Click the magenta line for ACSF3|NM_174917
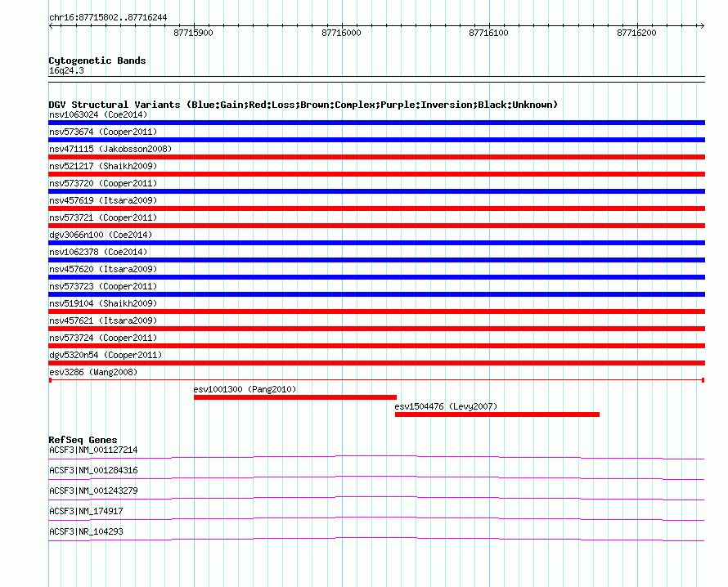The height and width of the screenshot is (587, 728). 376,519
